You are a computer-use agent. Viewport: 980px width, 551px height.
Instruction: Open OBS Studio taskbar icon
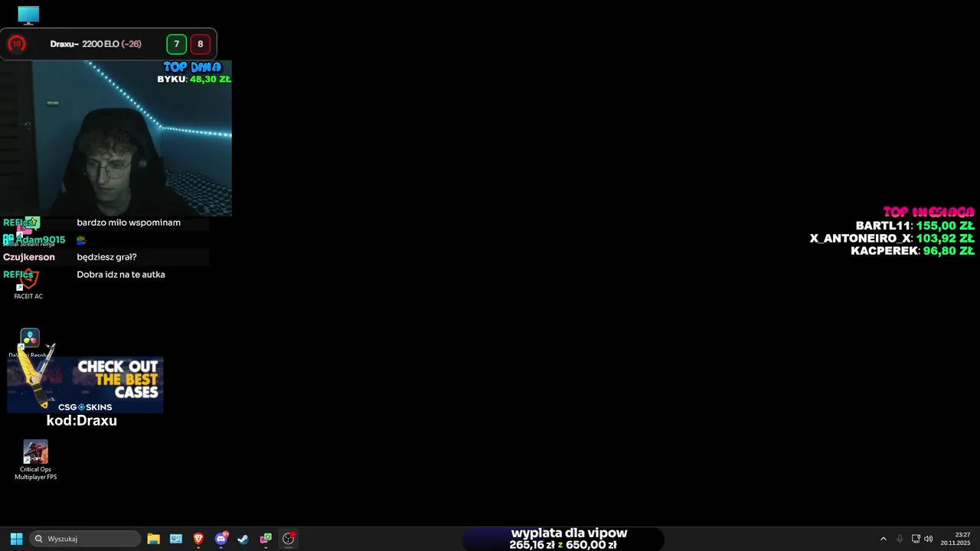pyautogui.click(x=289, y=539)
